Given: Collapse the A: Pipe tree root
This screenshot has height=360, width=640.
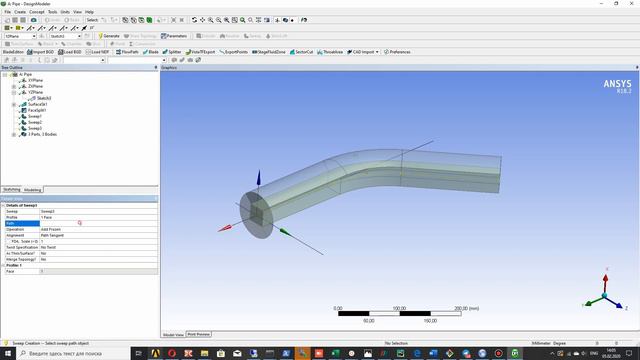Looking at the screenshot, I should [x=4, y=75].
